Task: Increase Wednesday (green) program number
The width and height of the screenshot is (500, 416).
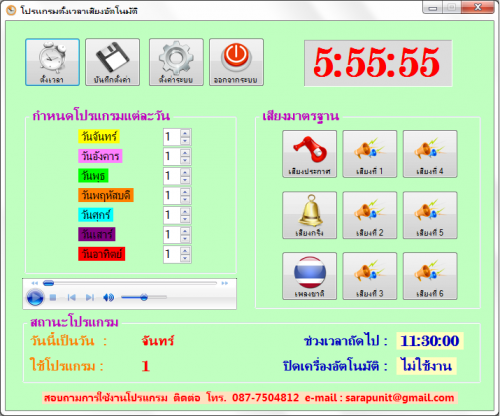Action: [185, 172]
